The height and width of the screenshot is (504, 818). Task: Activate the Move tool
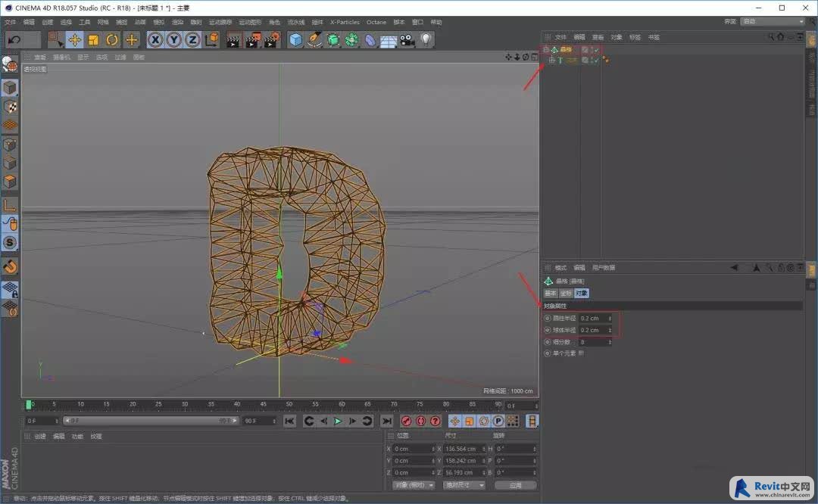tap(74, 39)
